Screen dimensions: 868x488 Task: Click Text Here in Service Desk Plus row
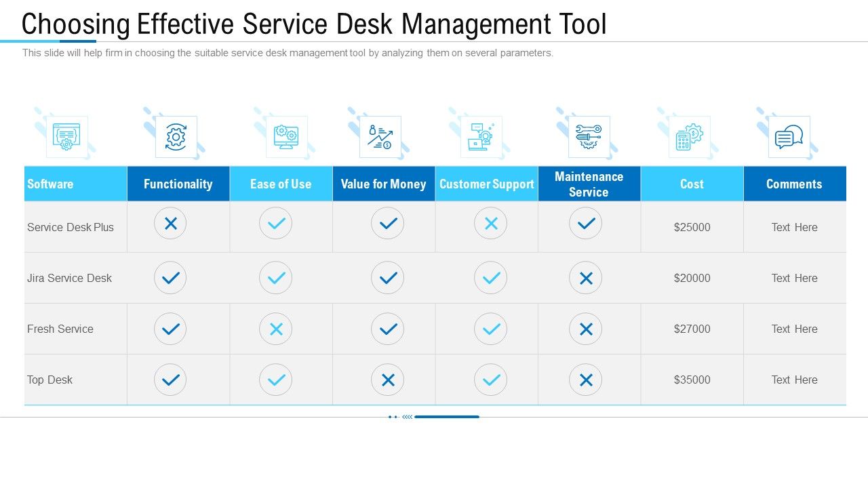[x=795, y=227]
